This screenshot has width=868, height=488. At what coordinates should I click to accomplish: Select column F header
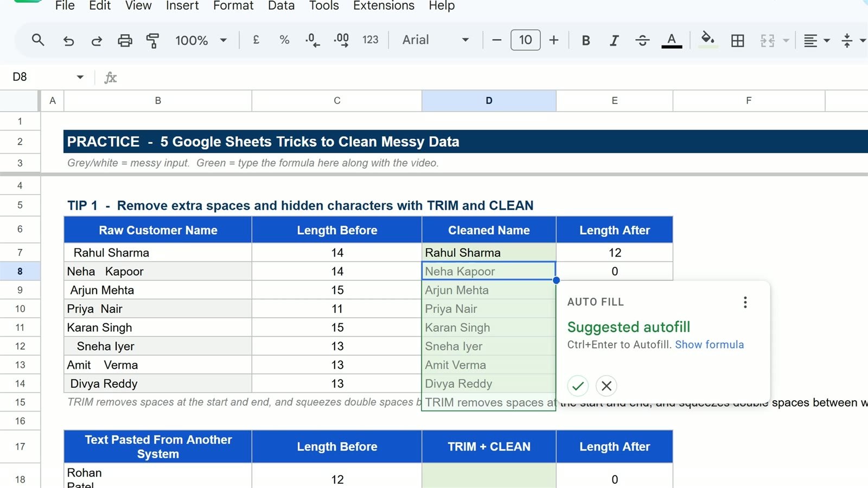(749, 101)
